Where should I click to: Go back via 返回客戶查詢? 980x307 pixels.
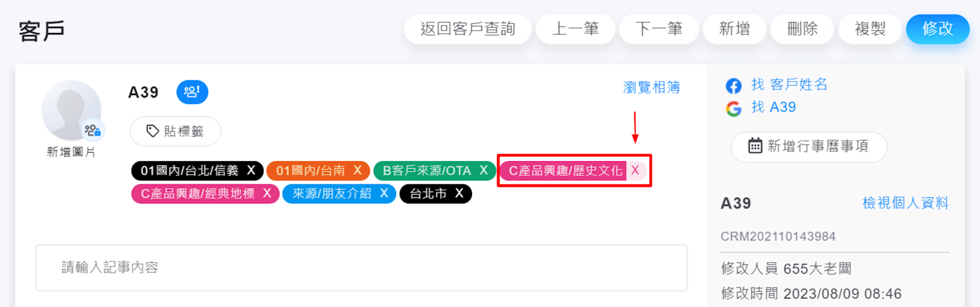[468, 29]
